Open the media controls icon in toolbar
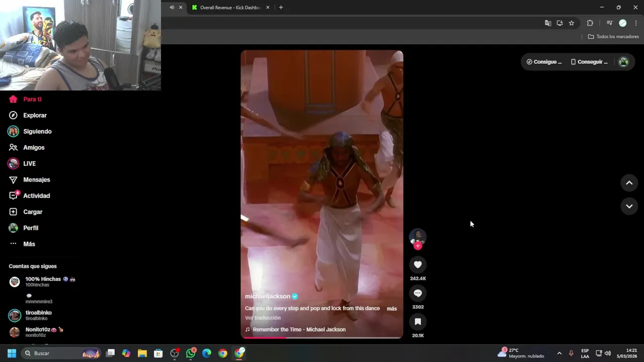 [x=609, y=23]
